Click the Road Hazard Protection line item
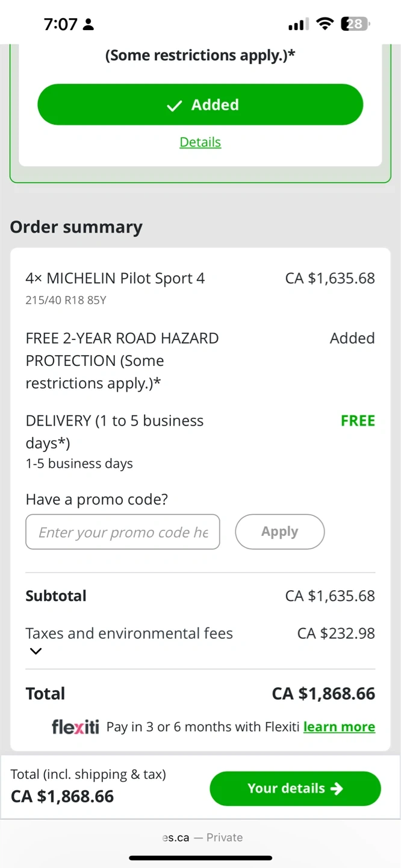Viewport: 401px width, 868px height. click(122, 360)
